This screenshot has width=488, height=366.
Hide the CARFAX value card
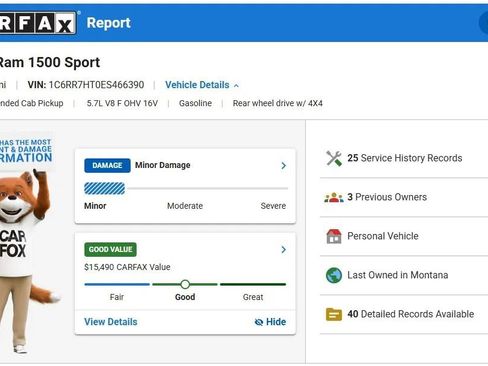tap(270, 322)
